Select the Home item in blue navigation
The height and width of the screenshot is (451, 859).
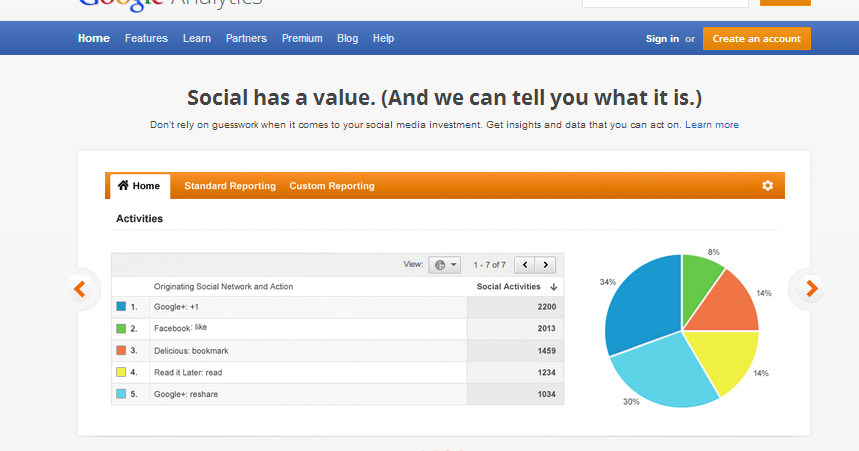pyautogui.click(x=94, y=38)
